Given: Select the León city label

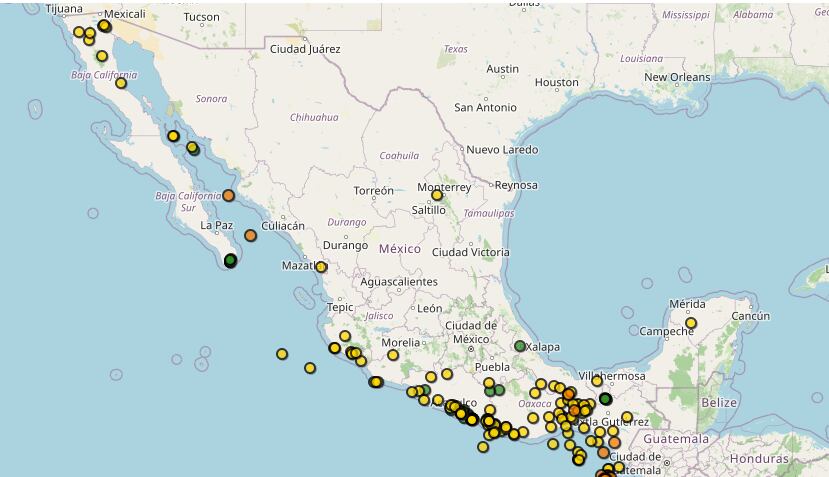Looking at the screenshot, I should pyautogui.click(x=429, y=308).
